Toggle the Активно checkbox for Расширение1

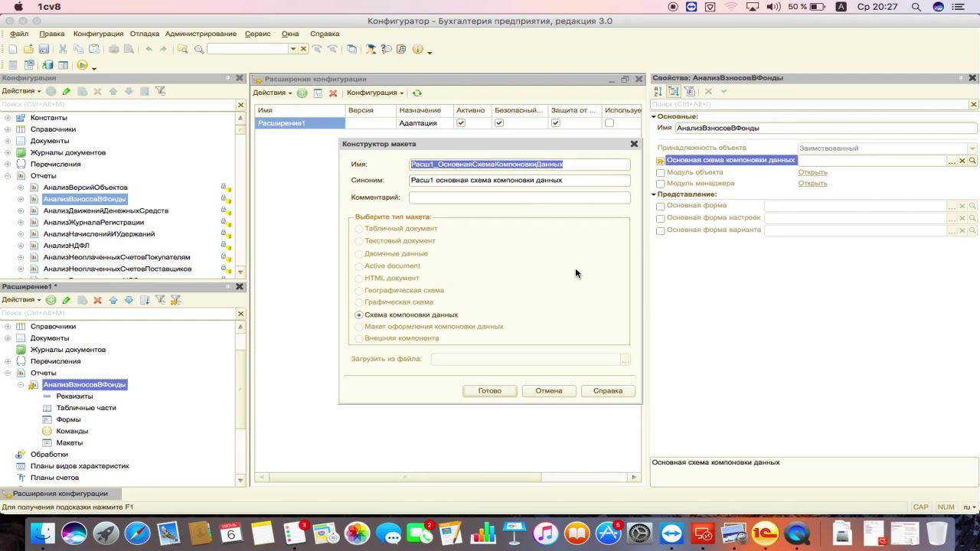tap(461, 122)
